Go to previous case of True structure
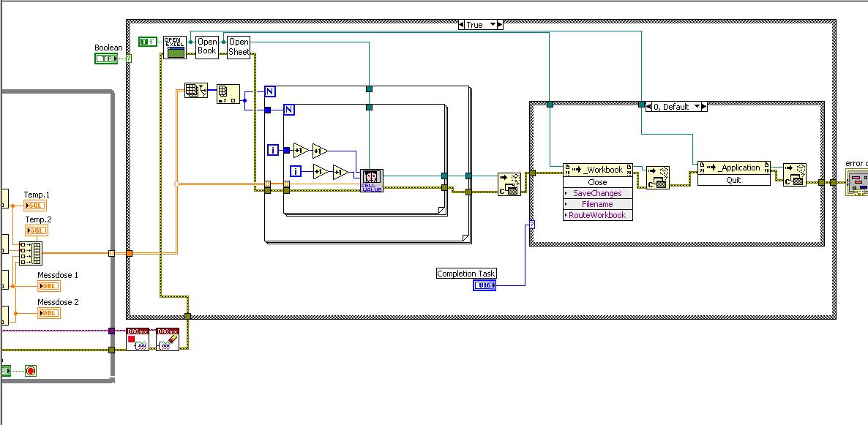 (462, 24)
